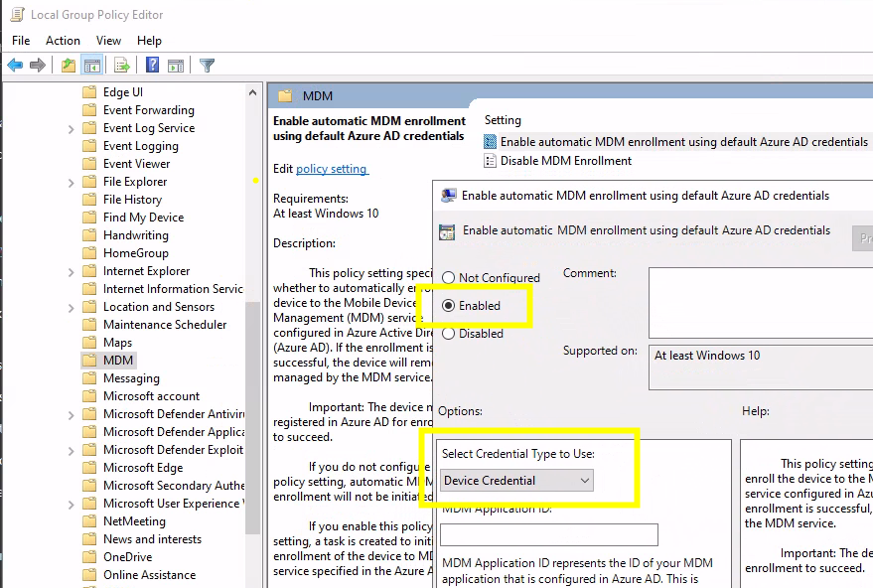This screenshot has width=873, height=588.
Task: Click the policy setting link
Action: (x=332, y=169)
